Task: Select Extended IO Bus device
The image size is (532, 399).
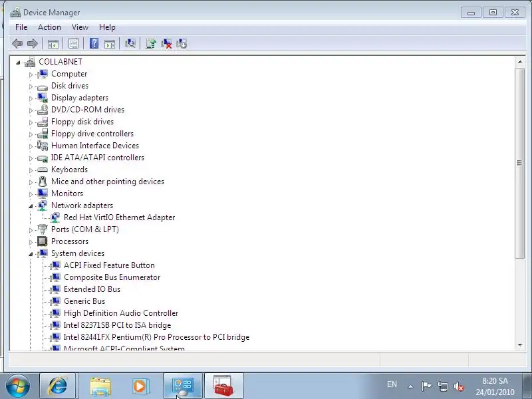Action: click(92, 289)
